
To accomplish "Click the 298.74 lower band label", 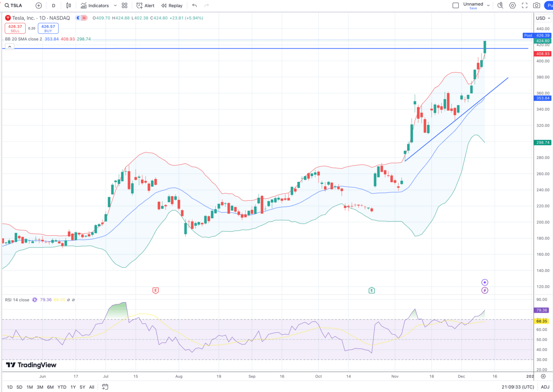I will [x=543, y=143].
